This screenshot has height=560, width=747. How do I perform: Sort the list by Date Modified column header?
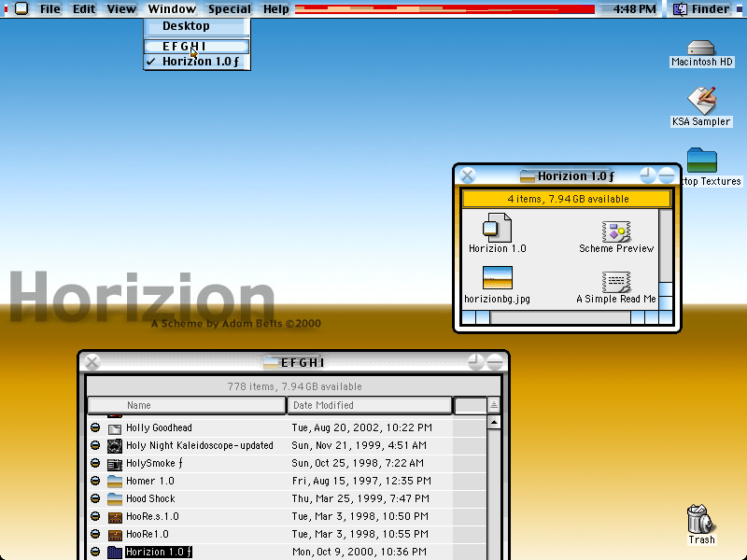[x=369, y=405]
